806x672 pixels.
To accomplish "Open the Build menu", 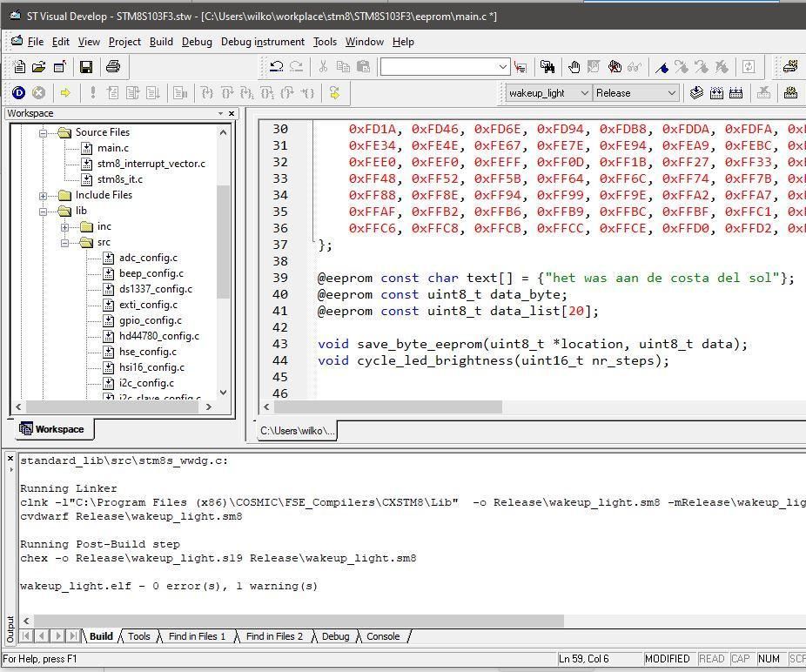I will [161, 42].
